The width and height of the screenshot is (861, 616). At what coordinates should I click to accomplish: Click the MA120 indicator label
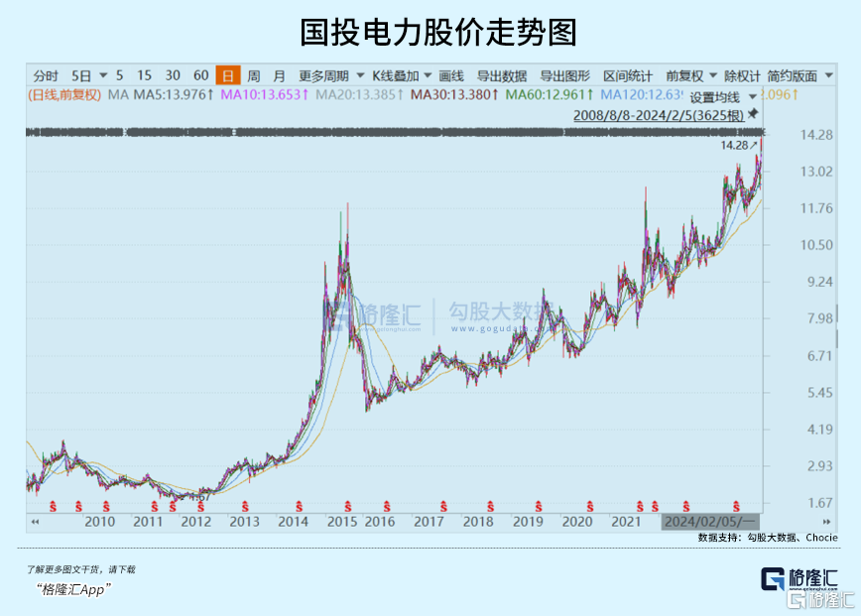point(642,95)
